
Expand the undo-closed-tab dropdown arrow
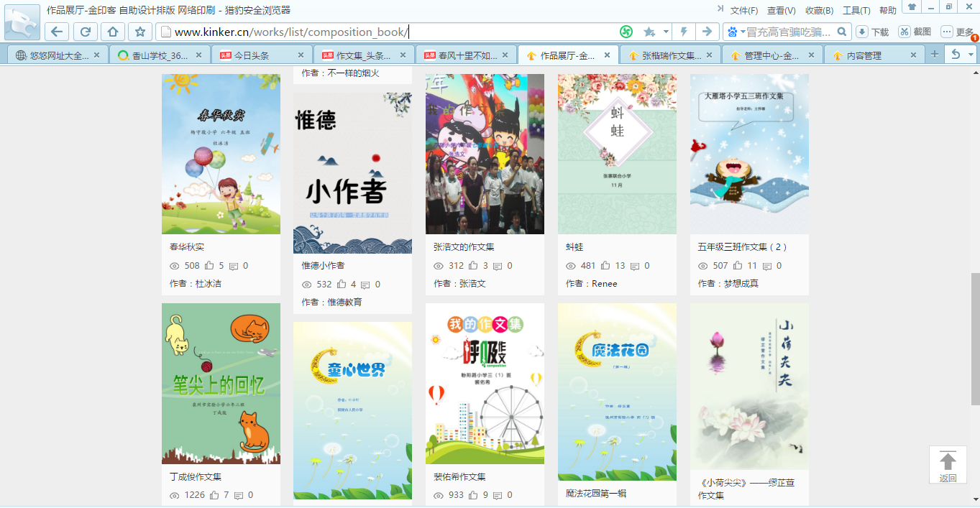click(x=971, y=55)
